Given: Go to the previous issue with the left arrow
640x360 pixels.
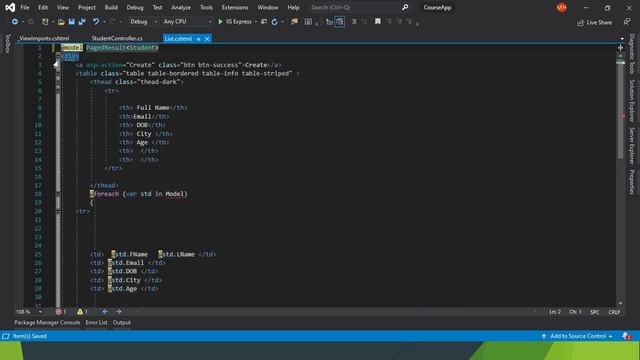Looking at the screenshot, I should 105,312.
